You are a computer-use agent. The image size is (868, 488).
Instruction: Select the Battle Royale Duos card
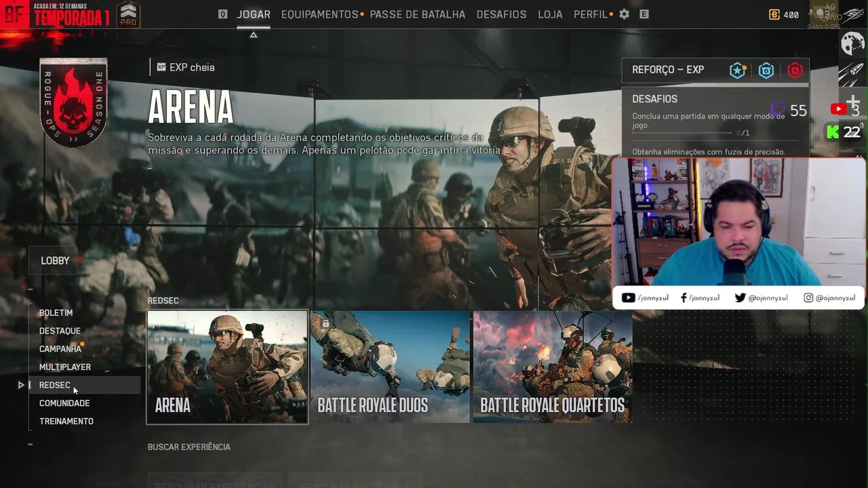point(389,367)
